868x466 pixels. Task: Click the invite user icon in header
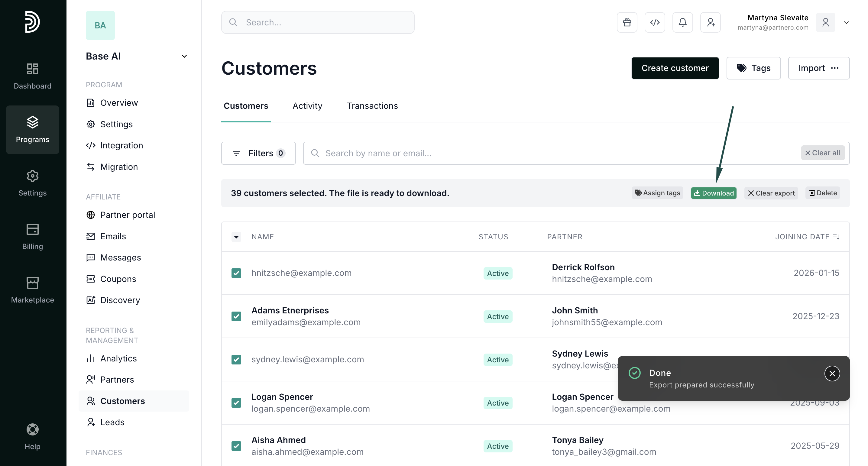[x=710, y=22]
